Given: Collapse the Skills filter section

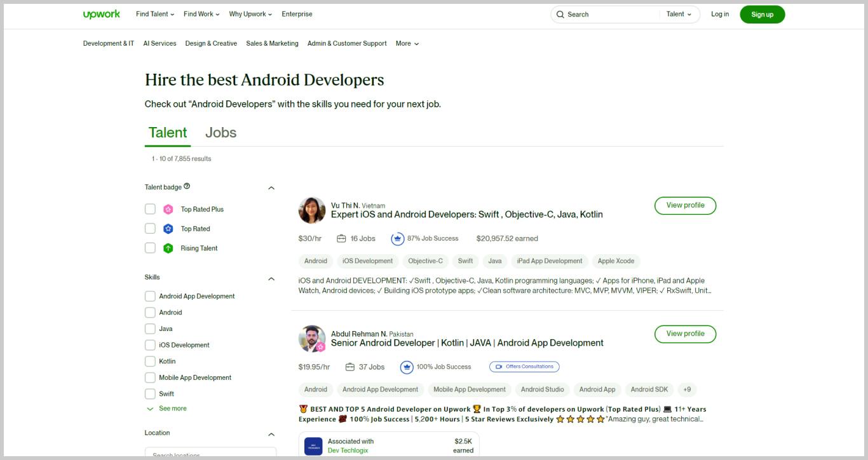Looking at the screenshot, I should click(271, 279).
